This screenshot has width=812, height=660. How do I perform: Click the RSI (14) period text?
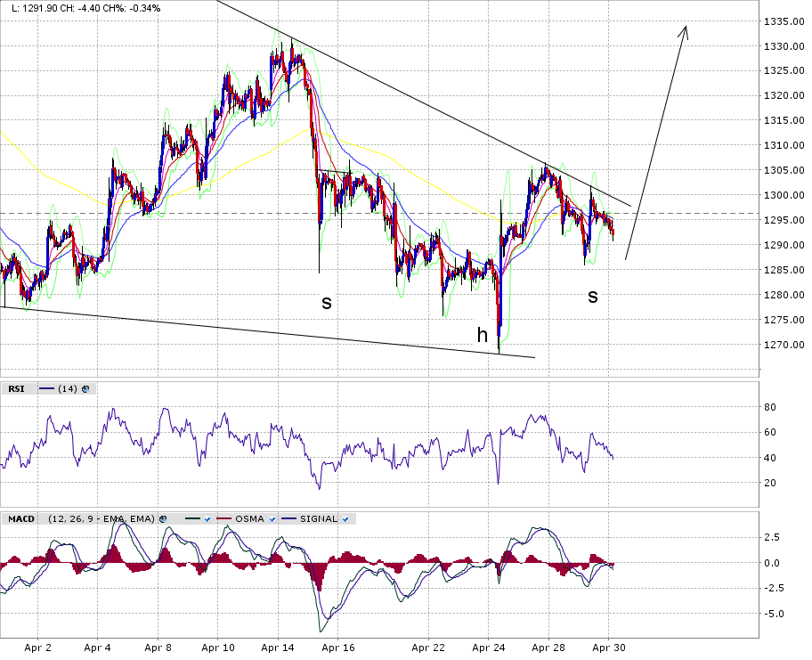[x=68, y=389]
